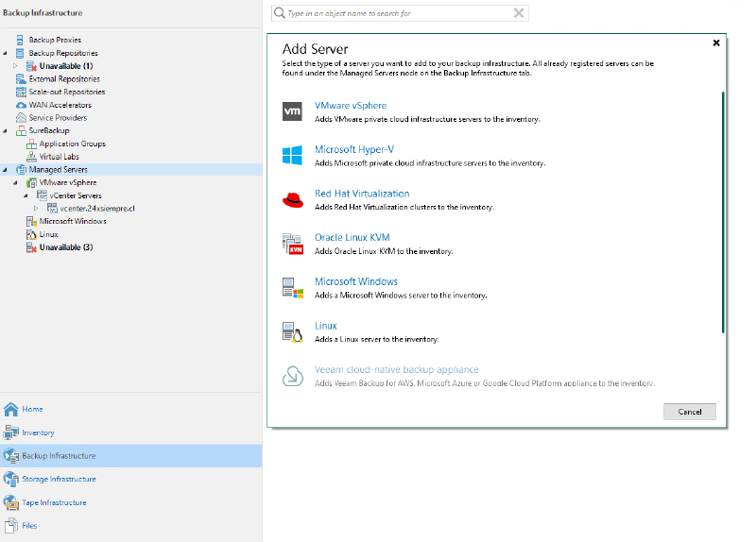Click the Oracle Linux KVM icon
Viewport: 756px width, 542px height.
pyautogui.click(x=293, y=244)
